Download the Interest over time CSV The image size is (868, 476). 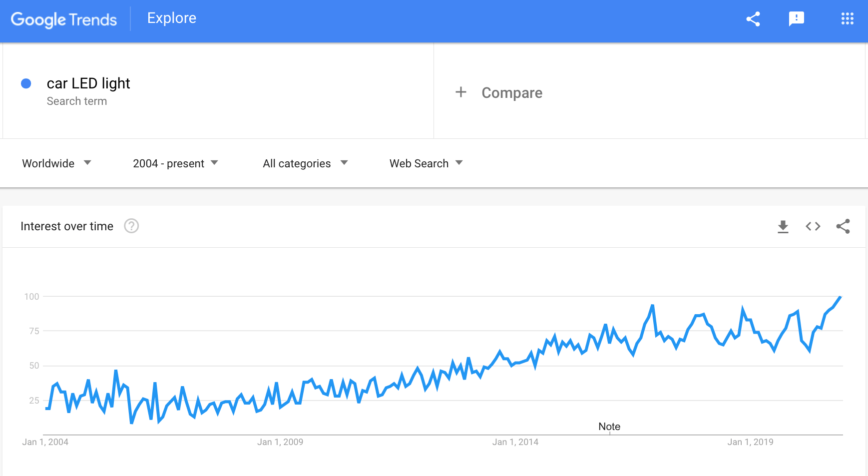[x=783, y=226]
